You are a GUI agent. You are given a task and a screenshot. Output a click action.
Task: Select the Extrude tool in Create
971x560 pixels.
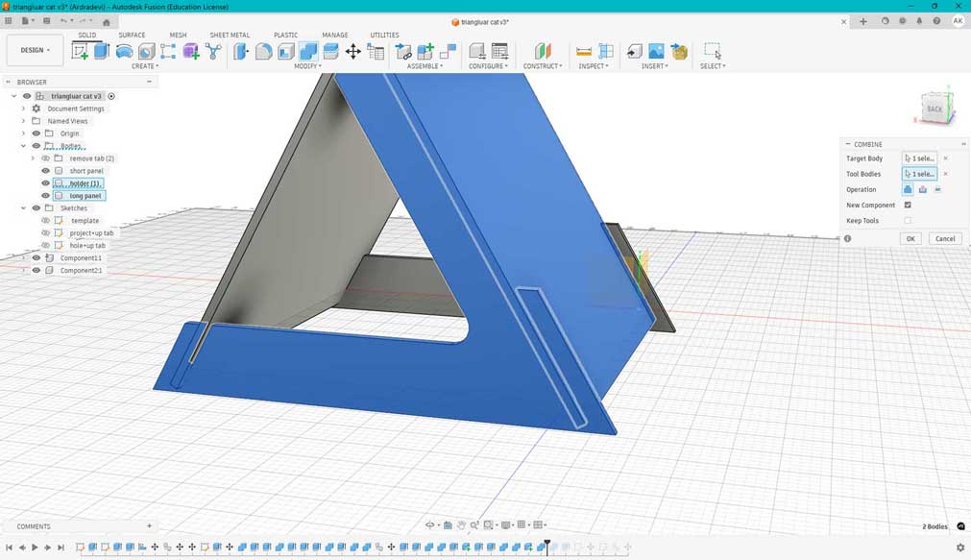102,51
